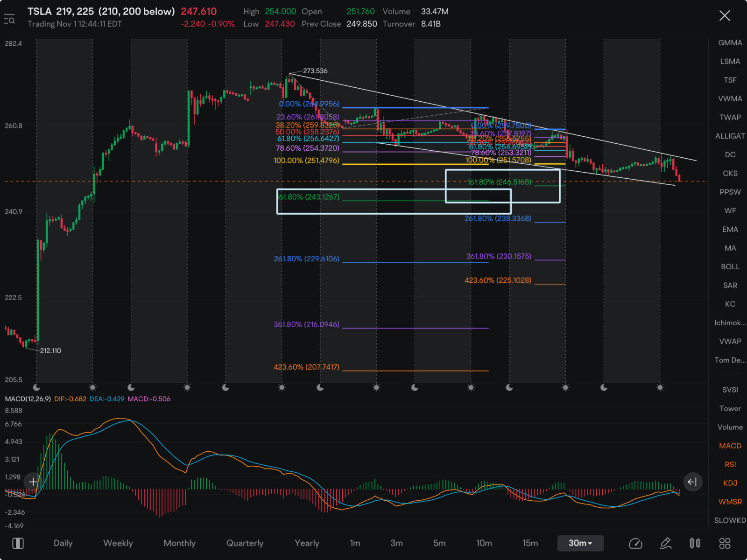Select the 361.80% (216.0946) Fibonacci label
The image size is (747, 560).
[x=306, y=324]
